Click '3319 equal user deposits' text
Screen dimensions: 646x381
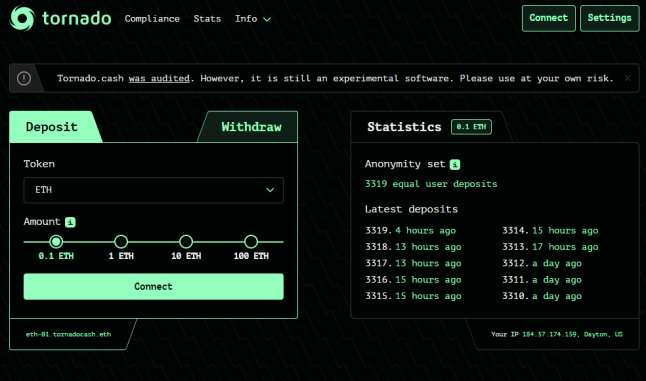pyautogui.click(x=431, y=184)
